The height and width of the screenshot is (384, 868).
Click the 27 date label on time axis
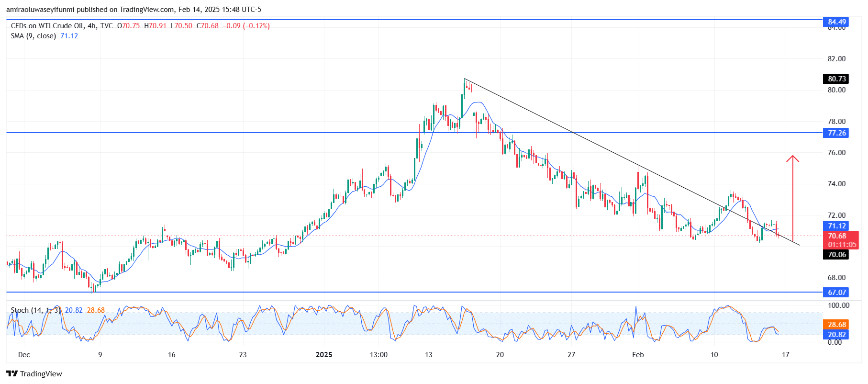571,355
